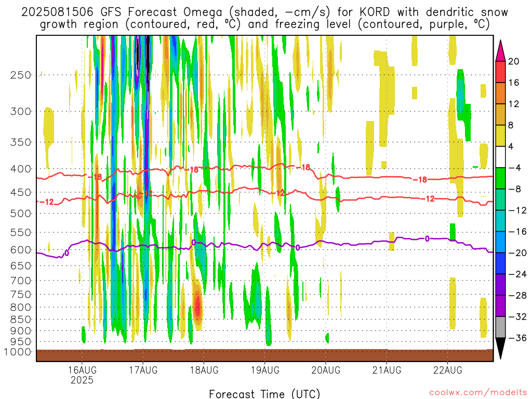This screenshot has width=532, height=399.
Task: Click the coolwx.com/modelts watermark link
Action: tap(478, 393)
